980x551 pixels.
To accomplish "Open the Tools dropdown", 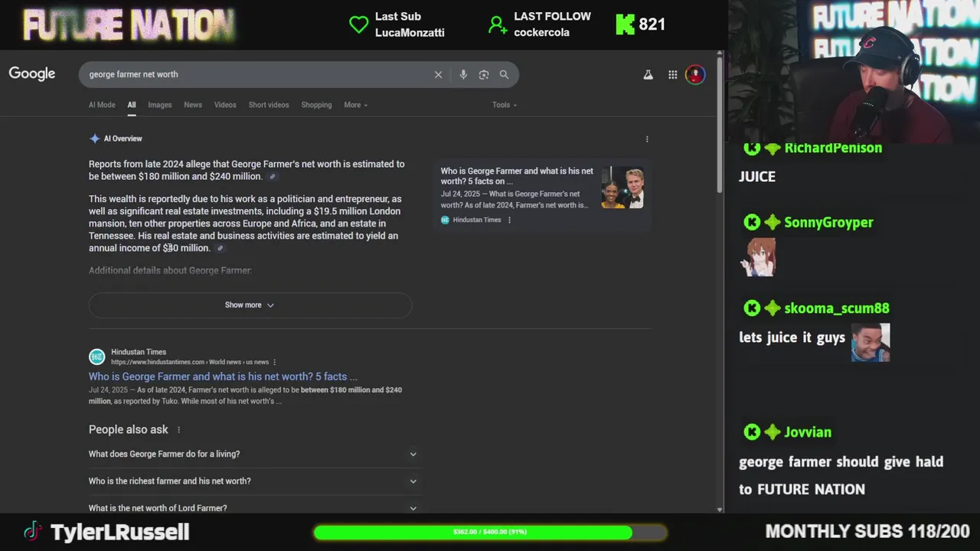I will (505, 105).
